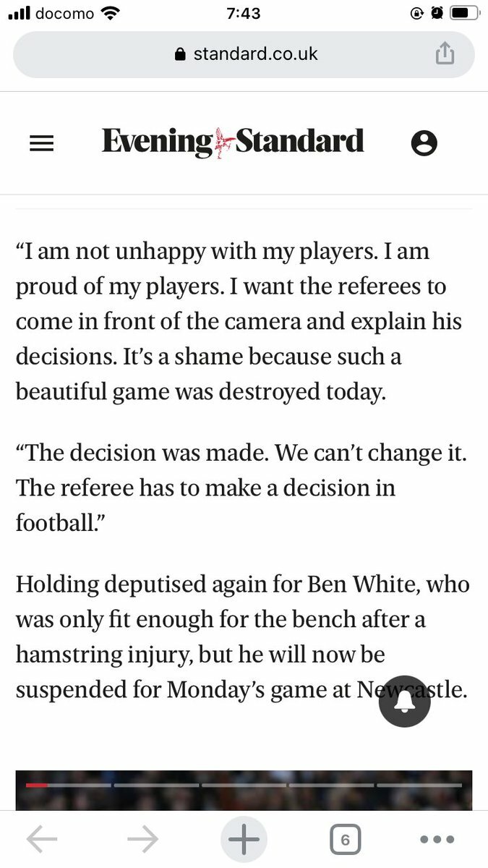
Task: Click the Evening Standard logo
Action: point(233,142)
